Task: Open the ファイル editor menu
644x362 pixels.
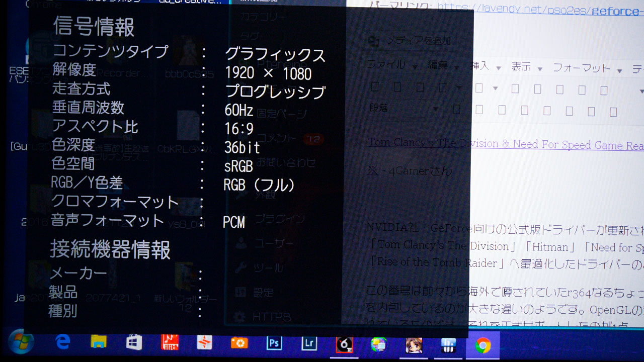Action: click(x=391, y=65)
